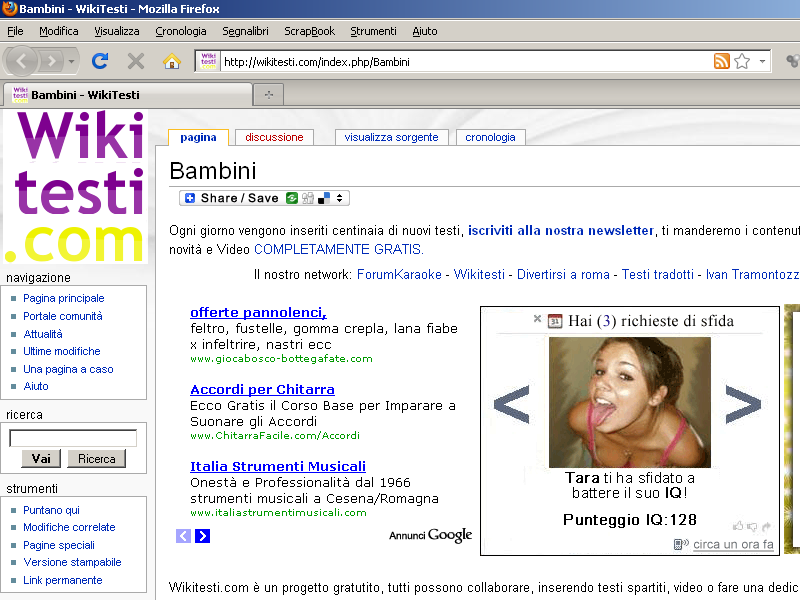The image size is (800, 600).
Task: Open the Divertirsi a roma link
Action: [563, 274]
